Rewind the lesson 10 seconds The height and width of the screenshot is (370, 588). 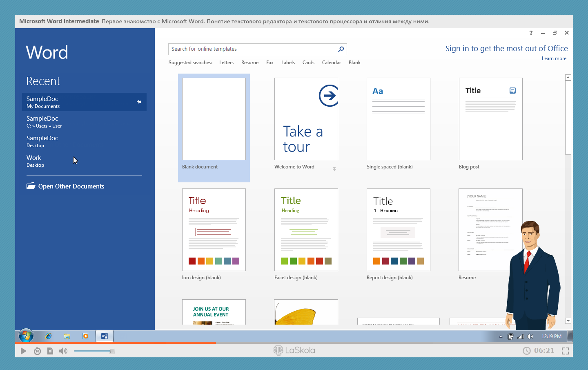pyautogui.click(x=37, y=351)
